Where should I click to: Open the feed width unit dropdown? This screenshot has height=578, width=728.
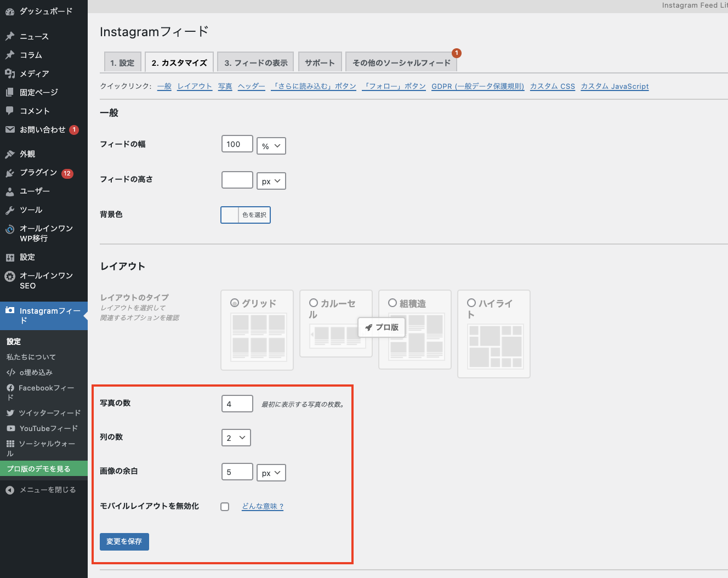point(271,146)
